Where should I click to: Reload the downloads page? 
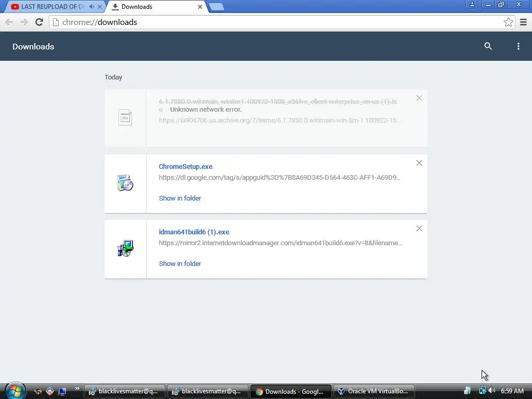(39, 22)
